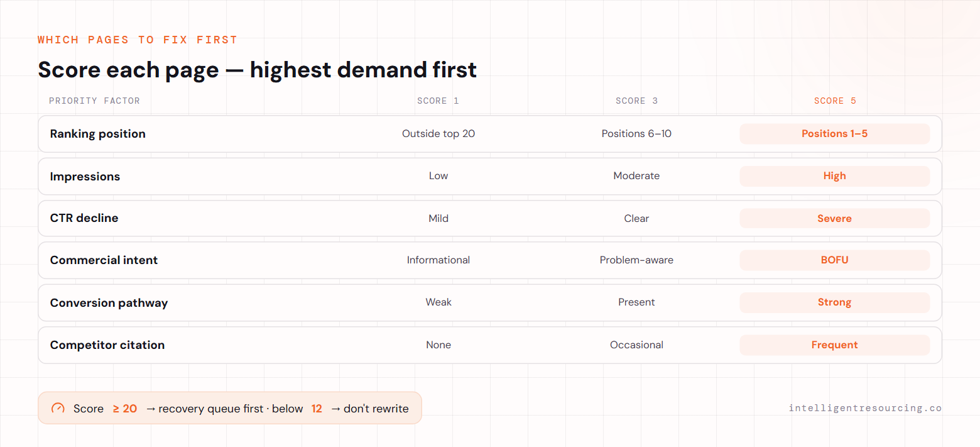This screenshot has height=447, width=980.
Task: Click 'recovery queue first' text in footer
Action: 211,409
